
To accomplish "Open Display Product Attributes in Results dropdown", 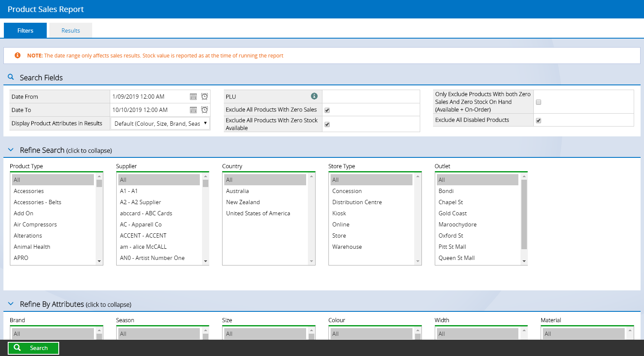I will (160, 124).
